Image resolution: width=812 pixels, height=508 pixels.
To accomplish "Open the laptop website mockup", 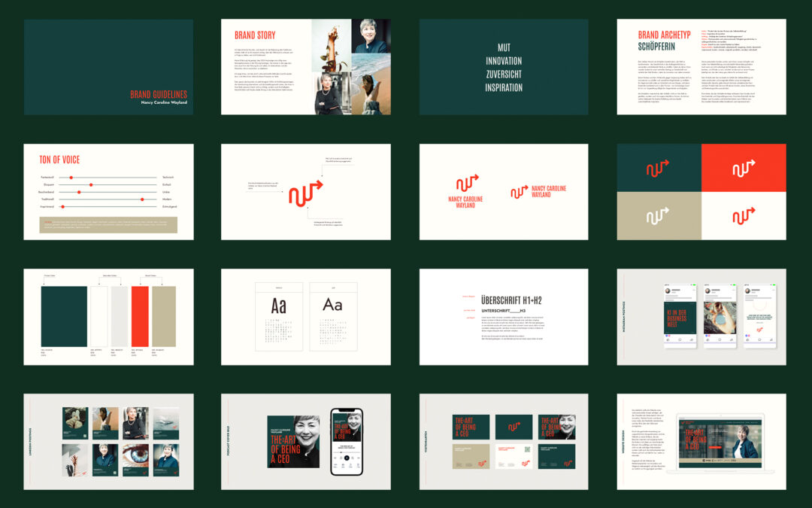I will coord(720,444).
